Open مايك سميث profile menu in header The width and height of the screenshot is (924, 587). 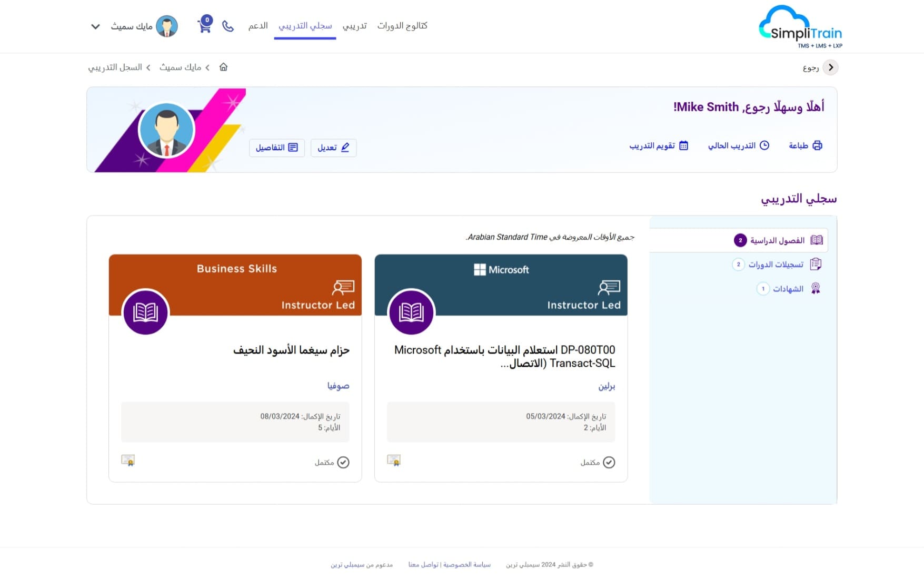click(143, 26)
